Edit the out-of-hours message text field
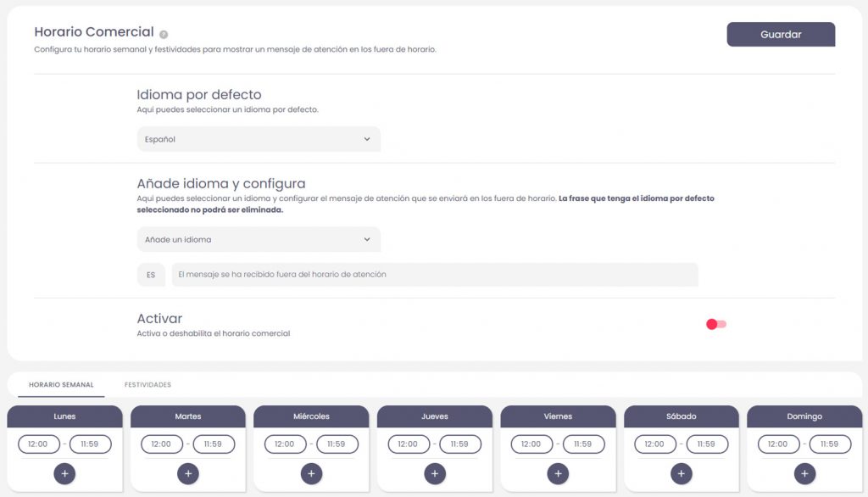The height and width of the screenshot is (497, 868). point(435,275)
